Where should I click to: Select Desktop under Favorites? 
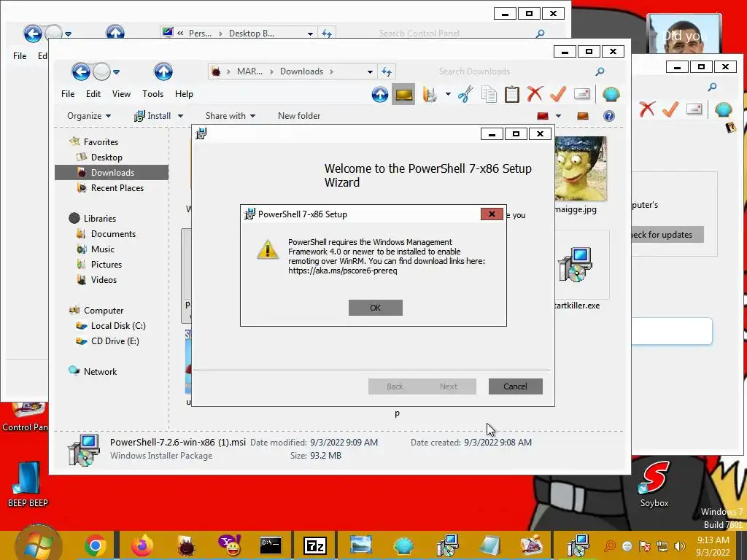[x=107, y=157]
